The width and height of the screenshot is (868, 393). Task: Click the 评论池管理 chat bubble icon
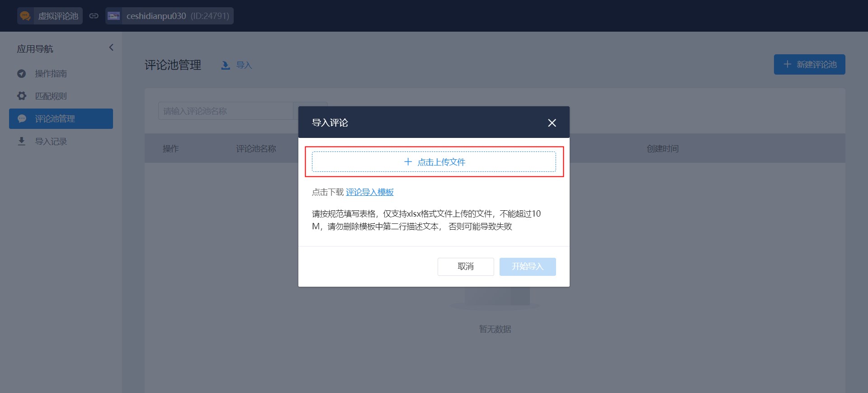click(22, 118)
